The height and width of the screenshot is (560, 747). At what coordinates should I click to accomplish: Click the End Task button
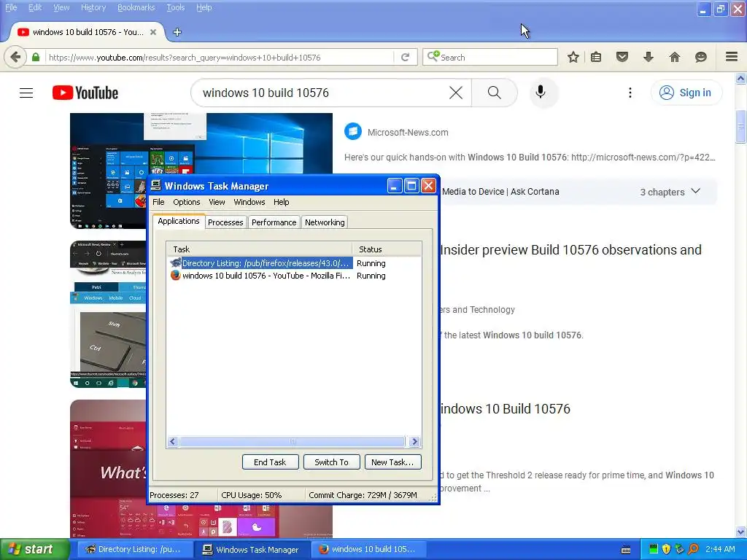tap(270, 462)
